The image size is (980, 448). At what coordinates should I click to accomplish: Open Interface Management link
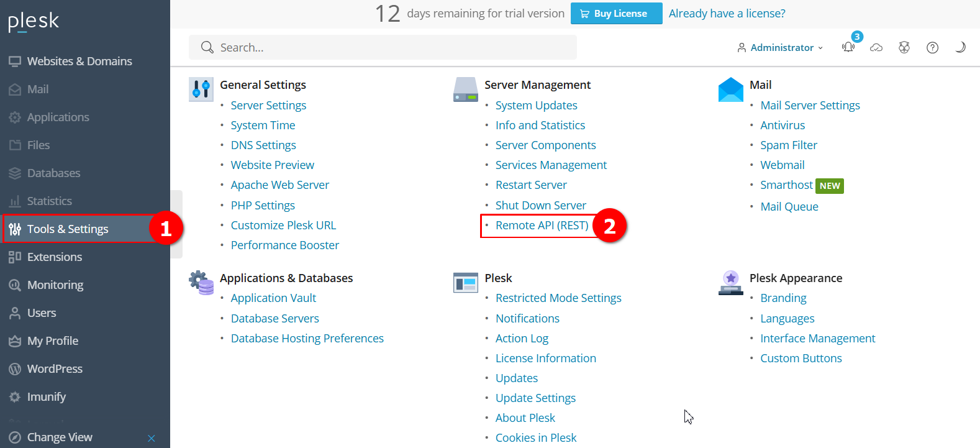818,338
